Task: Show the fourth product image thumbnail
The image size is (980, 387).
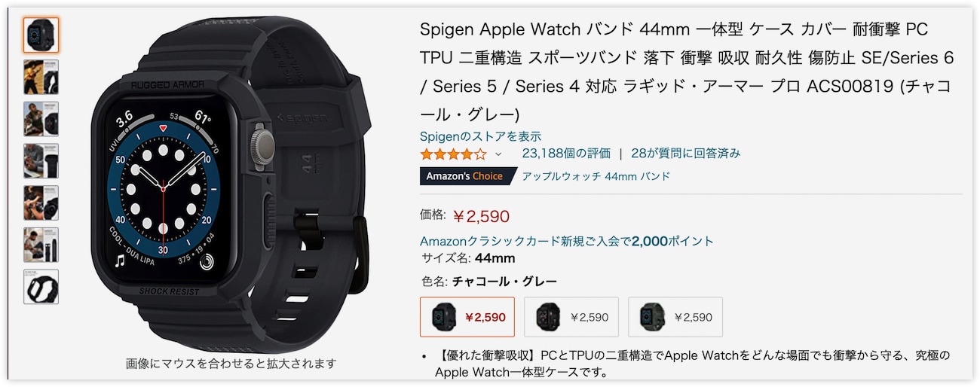Action: 41,161
